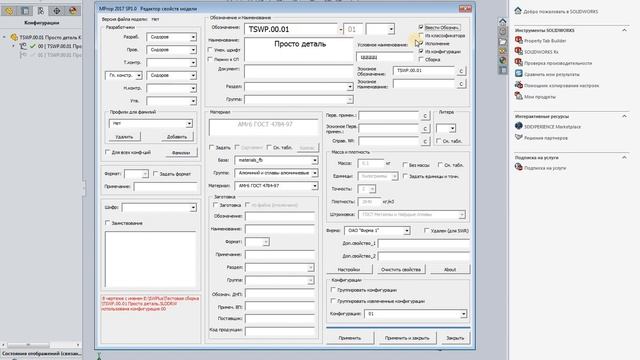Switch to ConfigurationManager tab icon

(x=41, y=11)
